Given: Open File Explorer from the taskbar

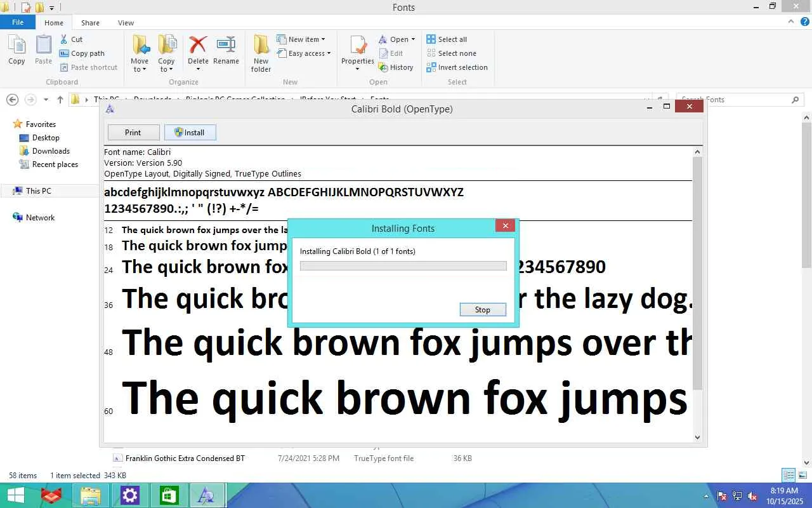Looking at the screenshot, I should point(91,495).
